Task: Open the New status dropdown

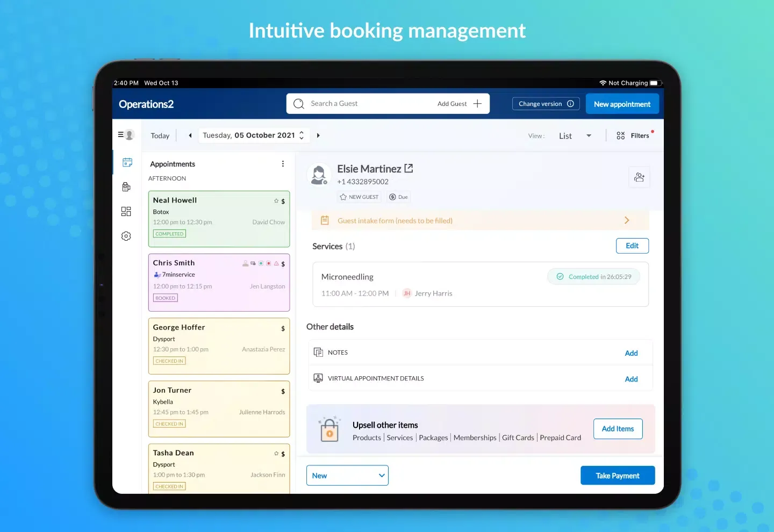Action: click(347, 476)
